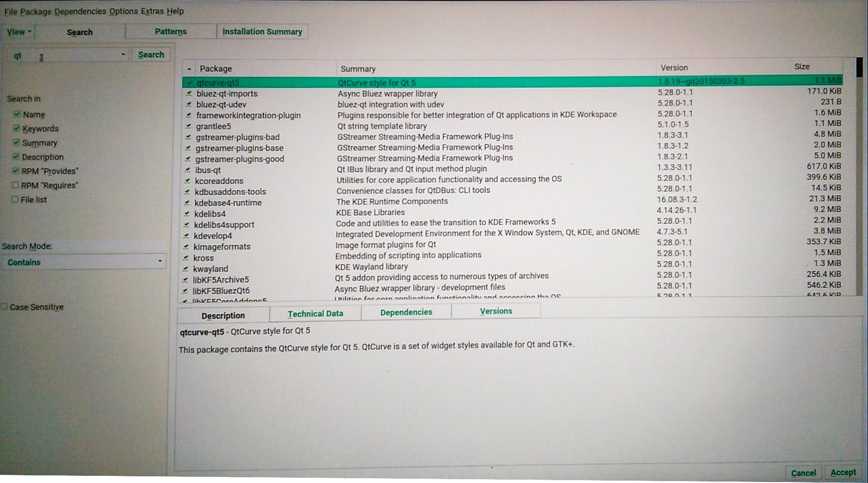The image size is (868, 483).
Task: Switch to the lower Dependencies tab
Action: [x=406, y=312]
